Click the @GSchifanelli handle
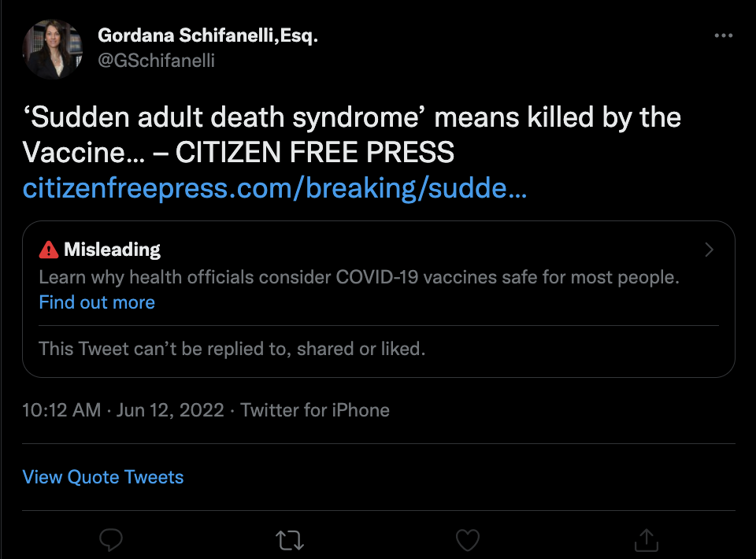This screenshot has height=559, width=756. (x=156, y=60)
